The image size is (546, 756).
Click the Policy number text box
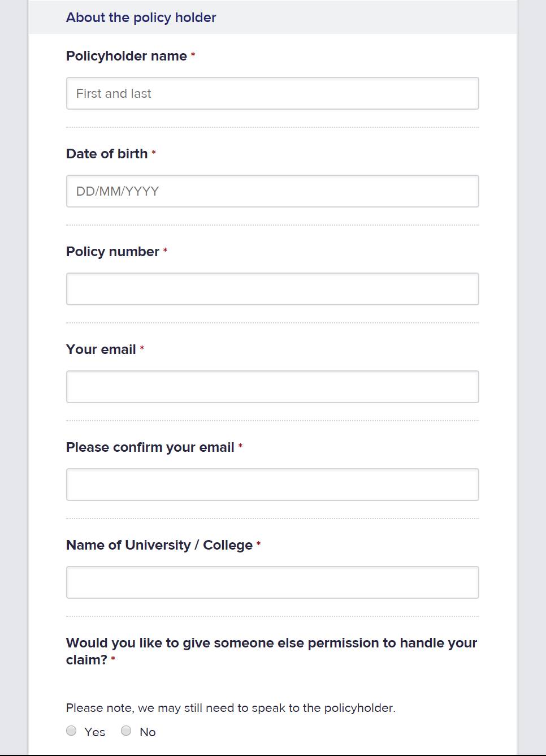coord(272,289)
